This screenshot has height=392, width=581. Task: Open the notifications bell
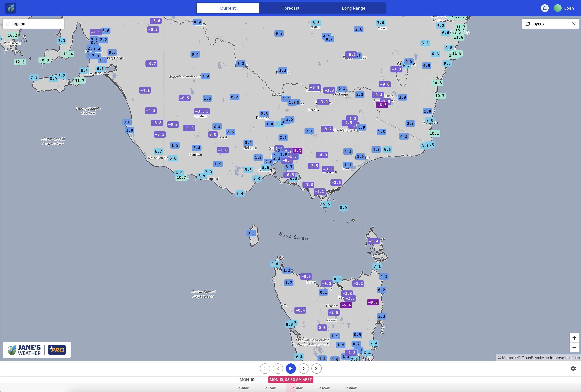545,8
